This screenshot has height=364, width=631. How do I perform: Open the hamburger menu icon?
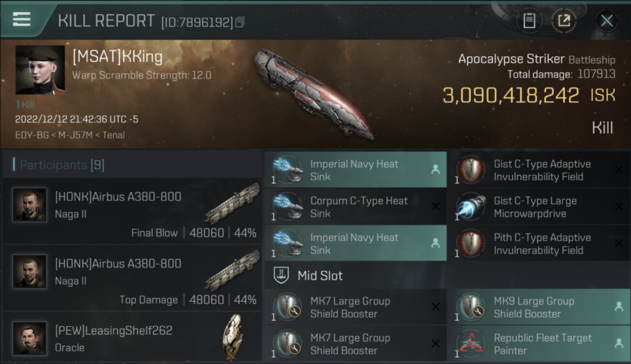coord(21,19)
